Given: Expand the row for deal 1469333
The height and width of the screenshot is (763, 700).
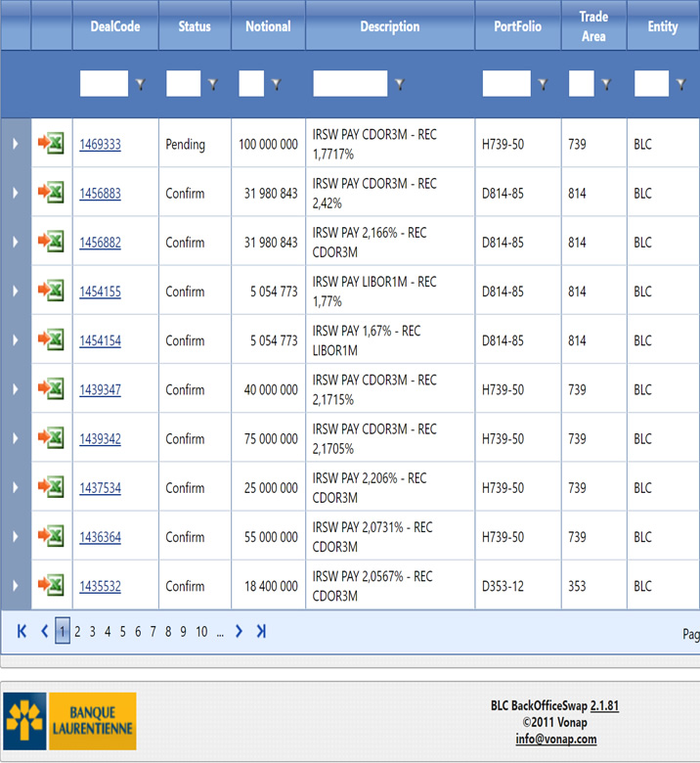Looking at the screenshot, I should point(15,144).
